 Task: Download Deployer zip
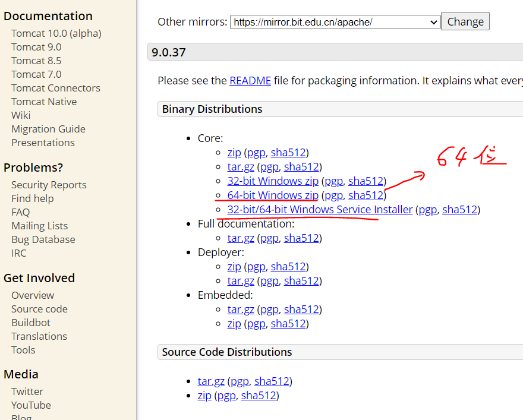[x=234, y=267]
